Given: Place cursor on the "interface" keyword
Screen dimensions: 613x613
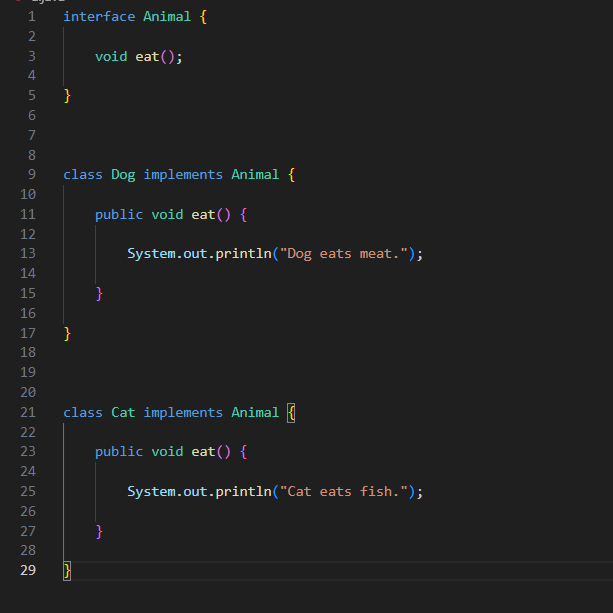Looking at the screenshot, I should 99,16.
